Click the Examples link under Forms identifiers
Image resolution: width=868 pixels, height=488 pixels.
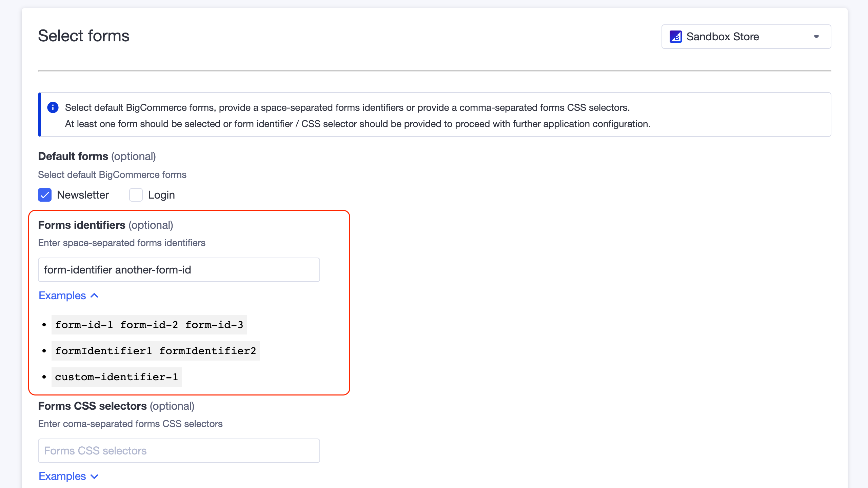click(62, 295)
